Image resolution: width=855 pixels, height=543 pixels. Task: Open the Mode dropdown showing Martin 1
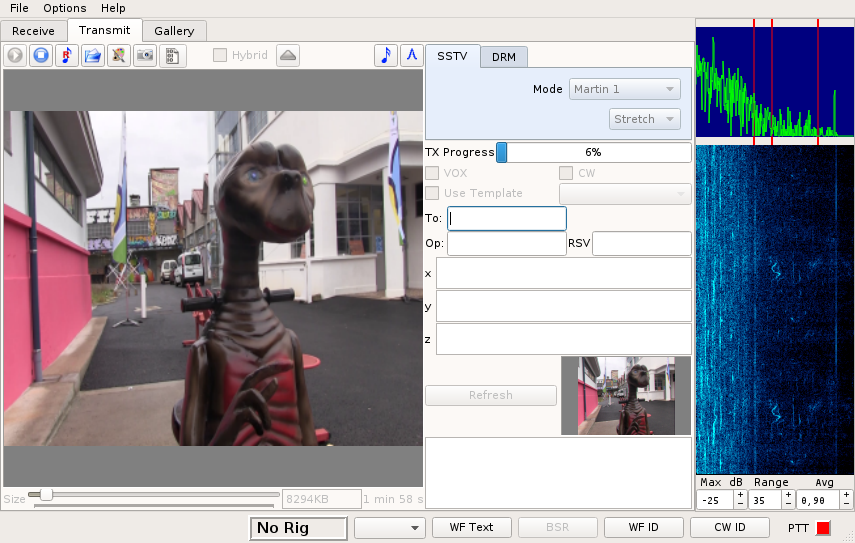tap(624, 89)
